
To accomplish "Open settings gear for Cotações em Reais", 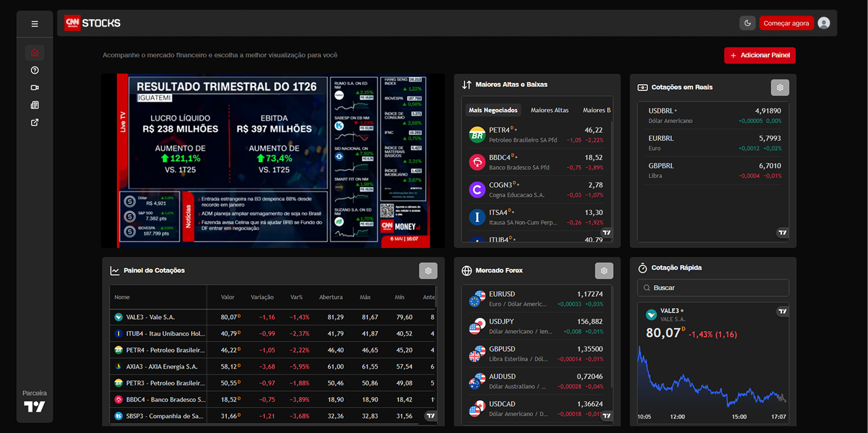I will click(x=780, y=87).
